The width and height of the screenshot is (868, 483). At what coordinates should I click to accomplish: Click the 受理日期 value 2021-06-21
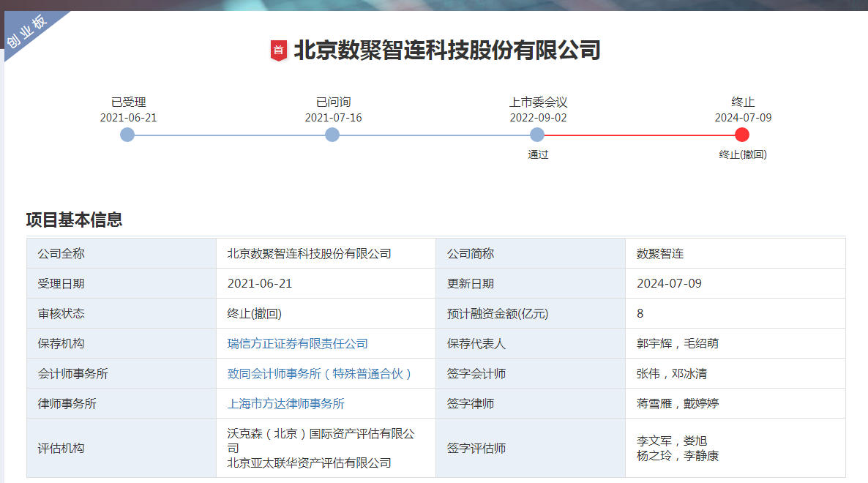click(260, 283)
